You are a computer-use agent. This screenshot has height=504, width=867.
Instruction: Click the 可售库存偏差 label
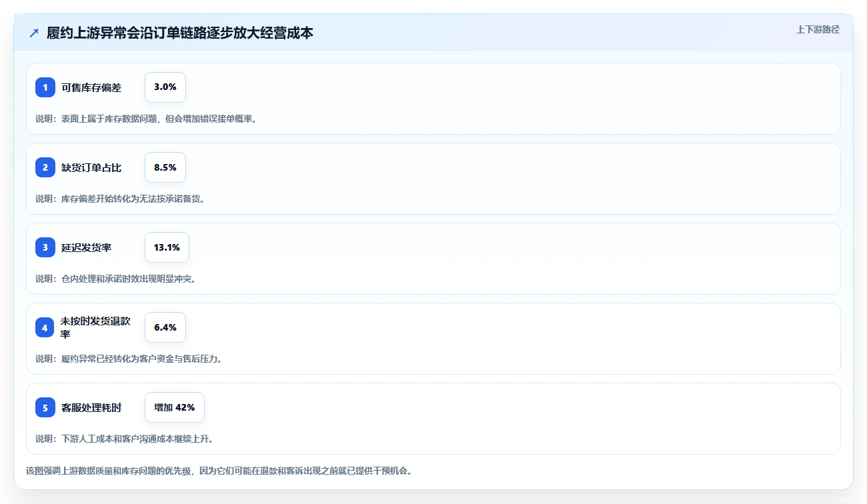[x=91, y=87]
